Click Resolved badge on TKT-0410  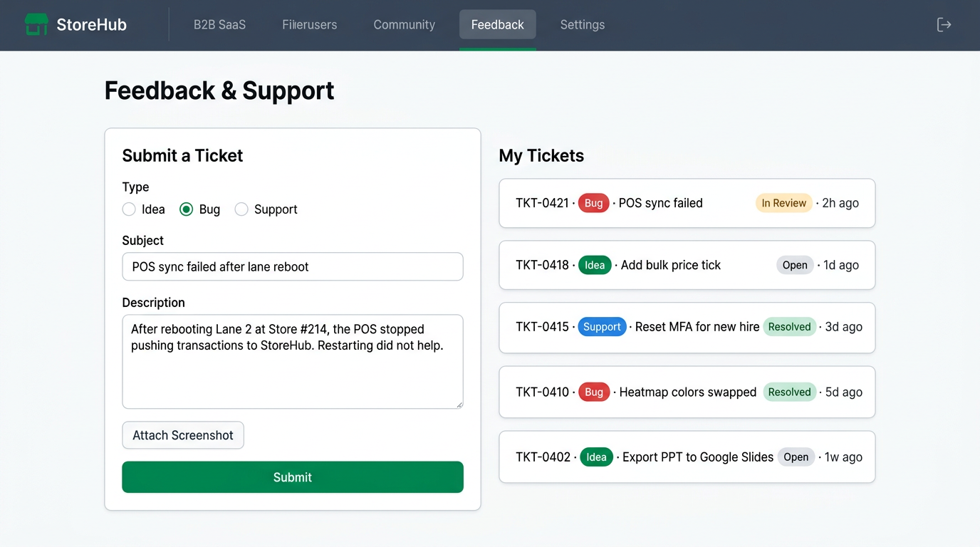tap(790, 392)
